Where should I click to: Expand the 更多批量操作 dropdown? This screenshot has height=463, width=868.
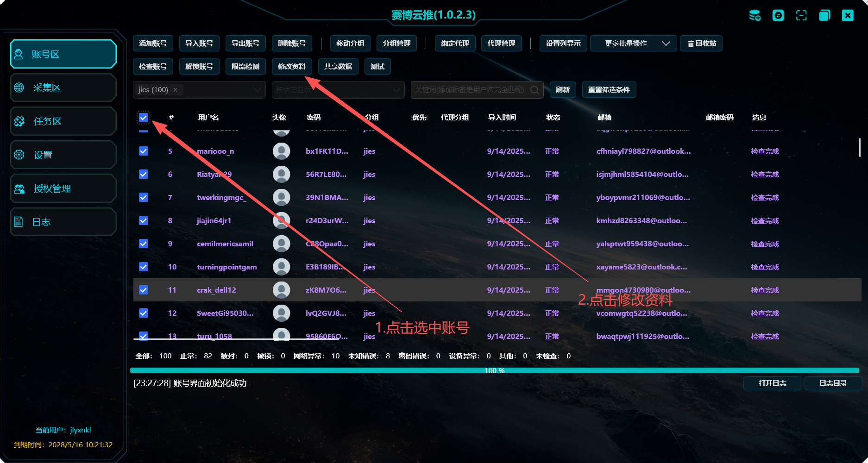tap(633, 44)
